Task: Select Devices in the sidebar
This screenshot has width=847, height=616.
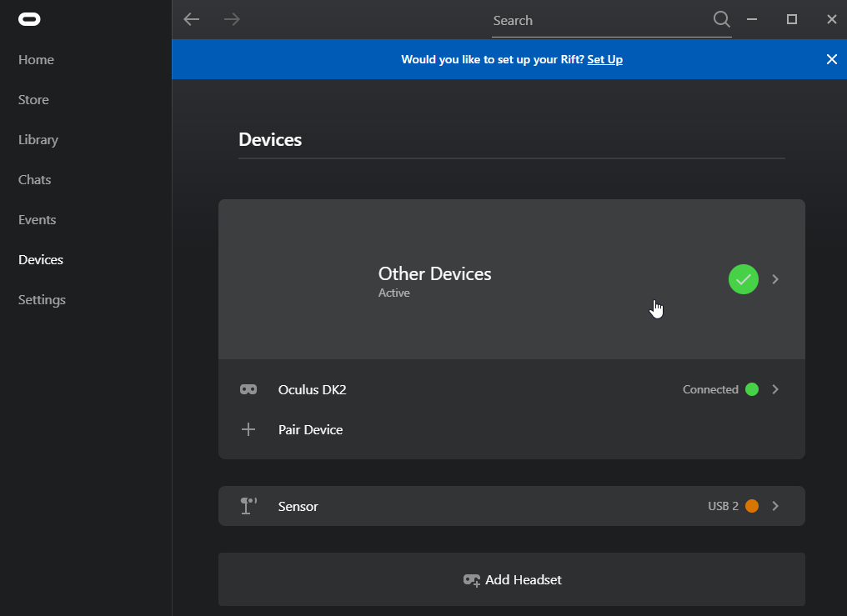Action: coord(41,260)
